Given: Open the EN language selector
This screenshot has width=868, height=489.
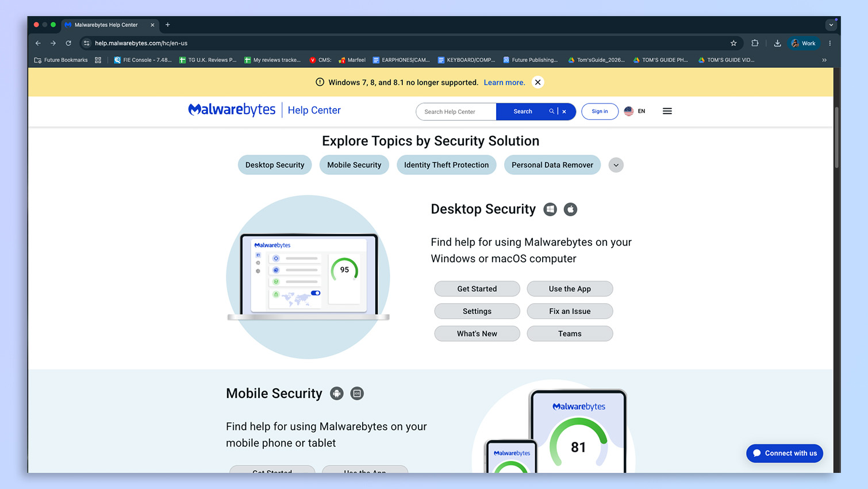Looking at the screenshot, I should [x=635, y=111].
